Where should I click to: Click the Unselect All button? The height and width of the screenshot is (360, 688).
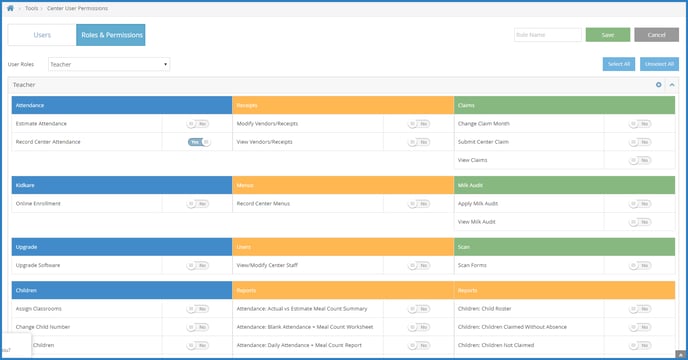[659, 64]
